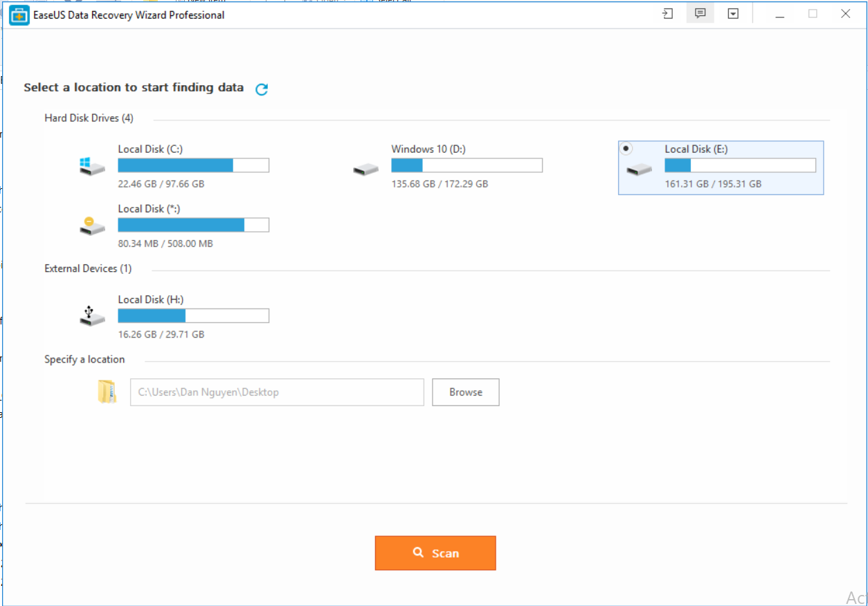Click the orange Scan button
This screenshot has width=868, height=606.
click(x=435, y=553)
